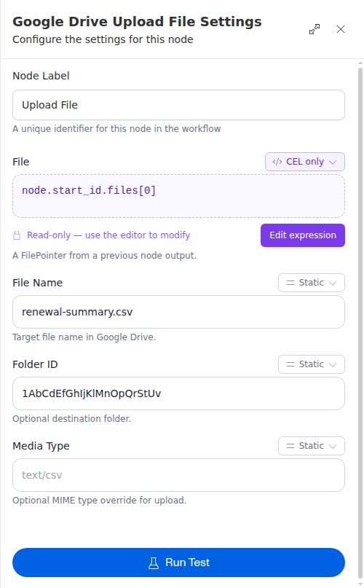
Task: Expand the settings panel to full size
Action: [x=314, y=29]
